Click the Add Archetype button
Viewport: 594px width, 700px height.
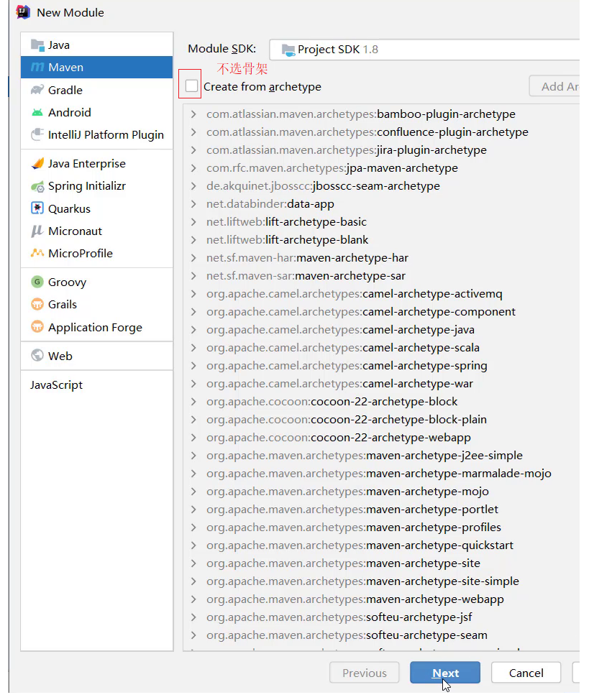(554, 86)
